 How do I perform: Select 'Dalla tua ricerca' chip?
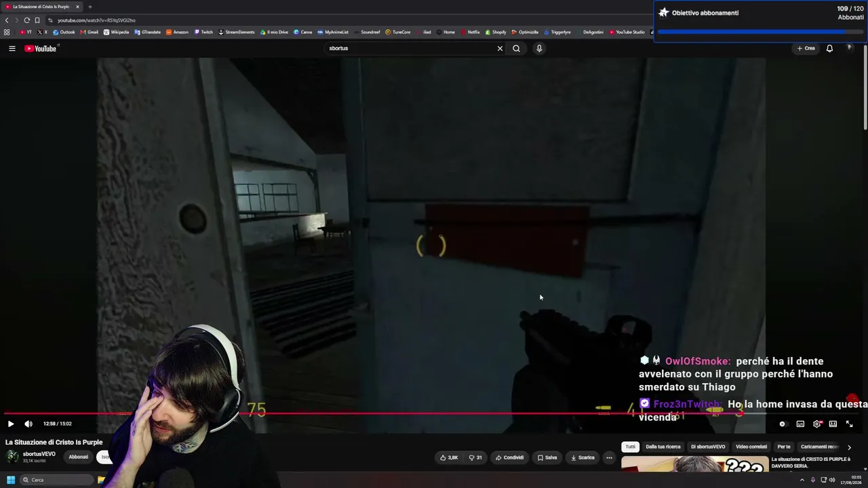[x=663, y=447]
